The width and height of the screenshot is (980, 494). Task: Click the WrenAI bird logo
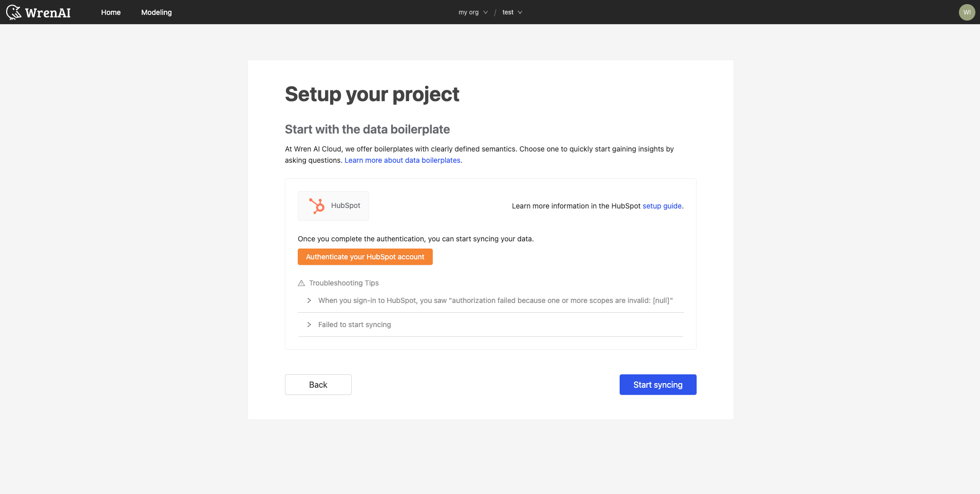[14, 12]
